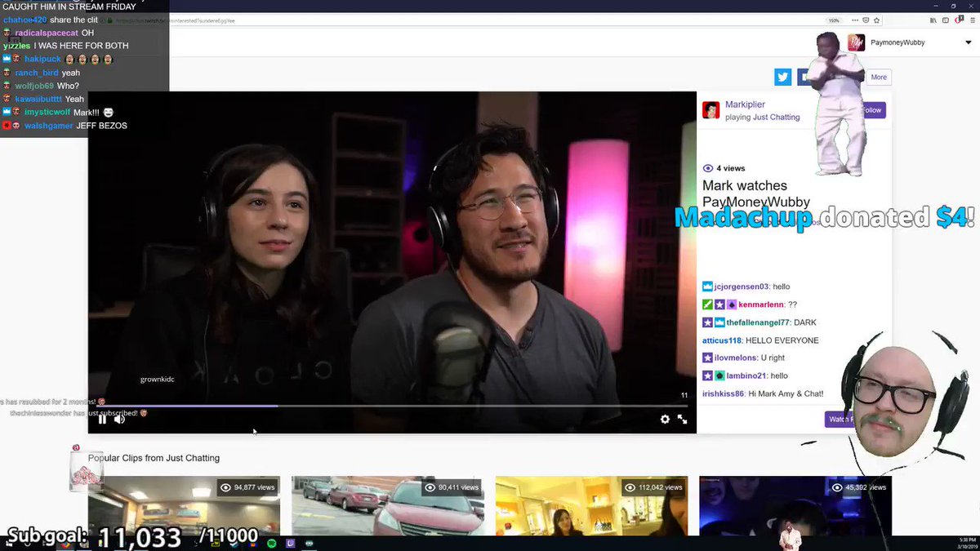Screen dimensions: 980x551
Task: Pause the Markiplier clip
Action: (102, 419)
